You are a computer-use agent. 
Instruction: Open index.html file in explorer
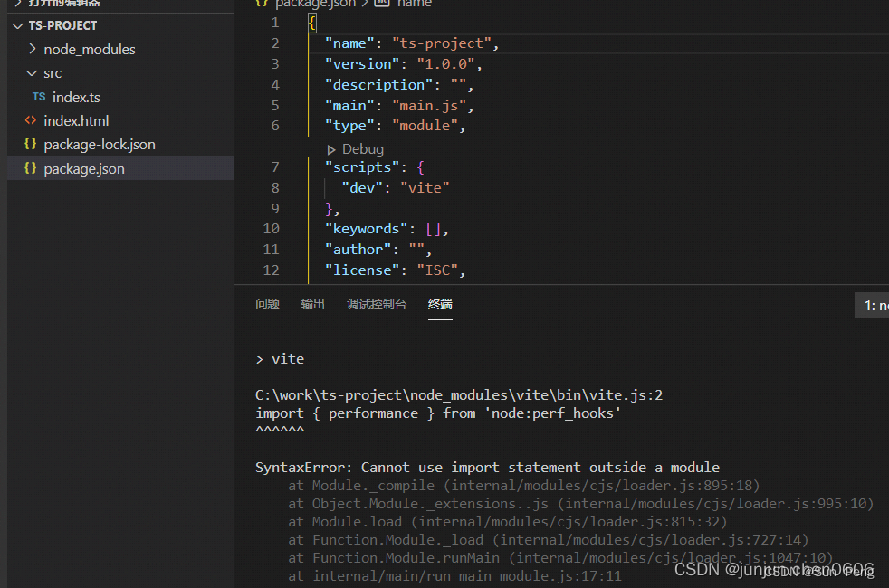pos(76,120)
